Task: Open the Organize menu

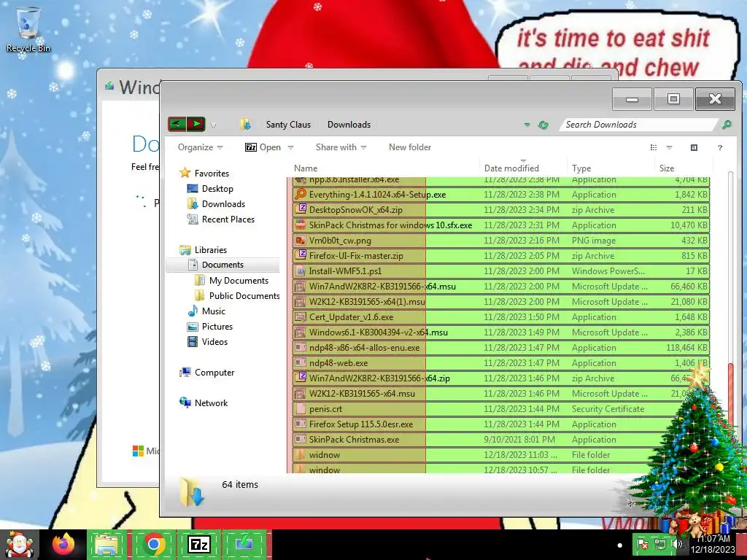Action: (x=200, y=147)
